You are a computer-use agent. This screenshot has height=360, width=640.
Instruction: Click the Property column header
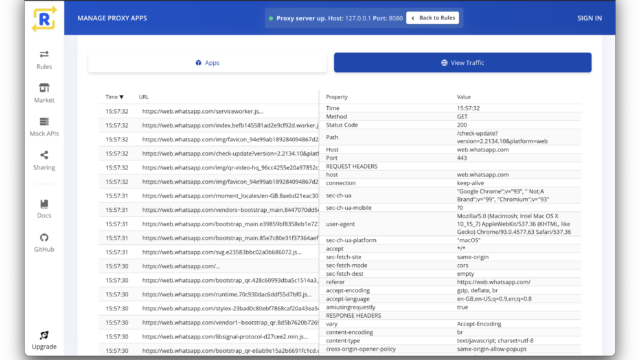point(337,97)
